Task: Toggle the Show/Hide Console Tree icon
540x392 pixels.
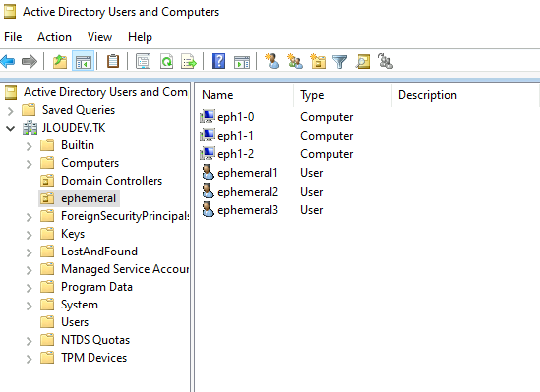Action: [x=83, y=61]
